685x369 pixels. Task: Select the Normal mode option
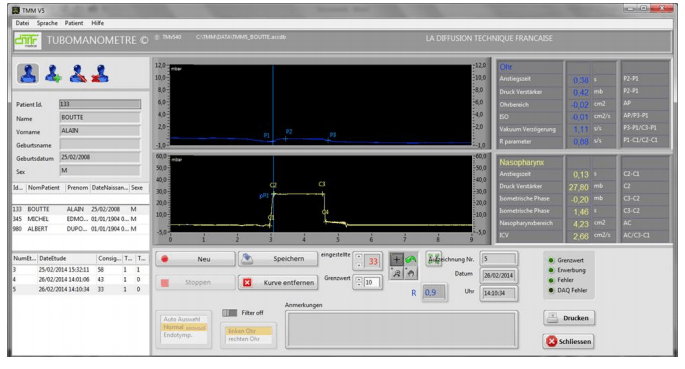coord(184,327)
